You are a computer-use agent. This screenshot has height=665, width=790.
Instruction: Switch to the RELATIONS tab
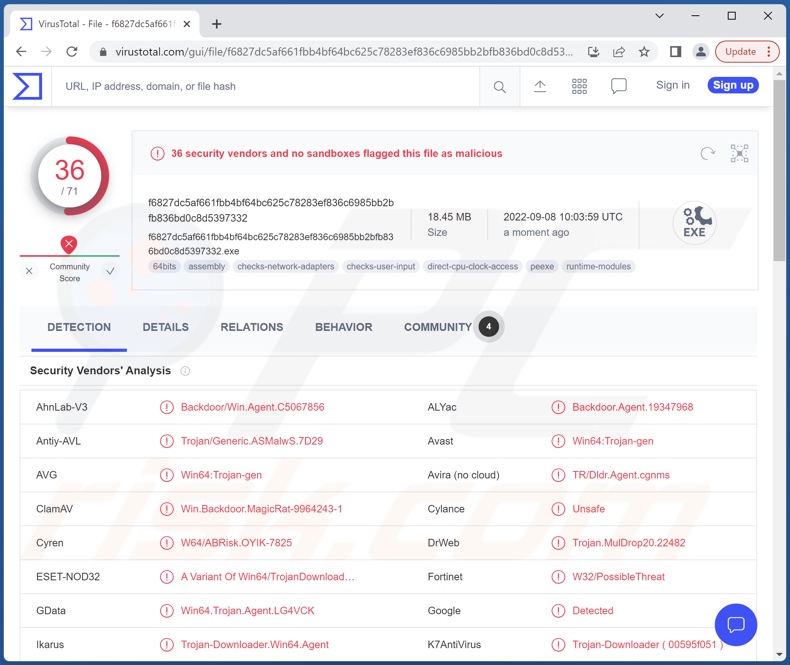[252, 327]
